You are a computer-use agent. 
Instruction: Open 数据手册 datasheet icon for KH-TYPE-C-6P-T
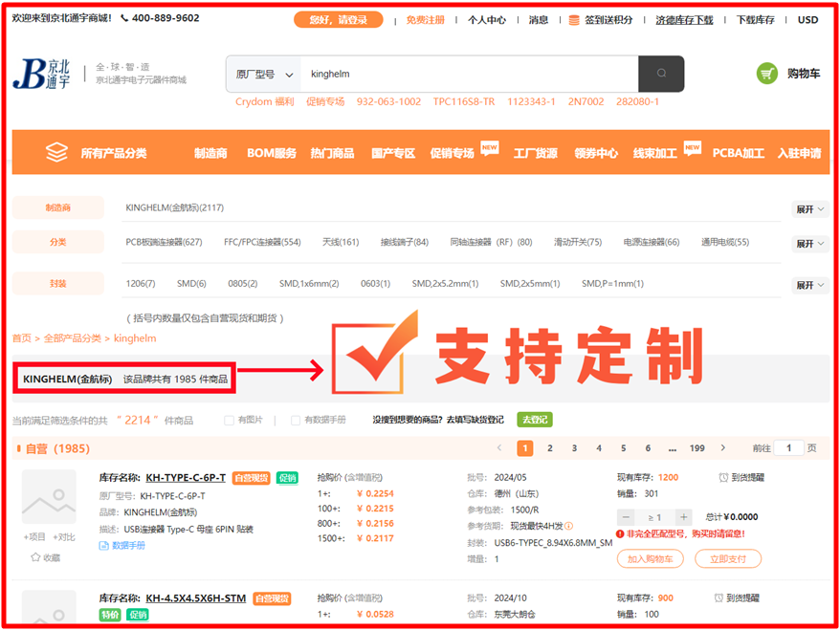point(104,545)
